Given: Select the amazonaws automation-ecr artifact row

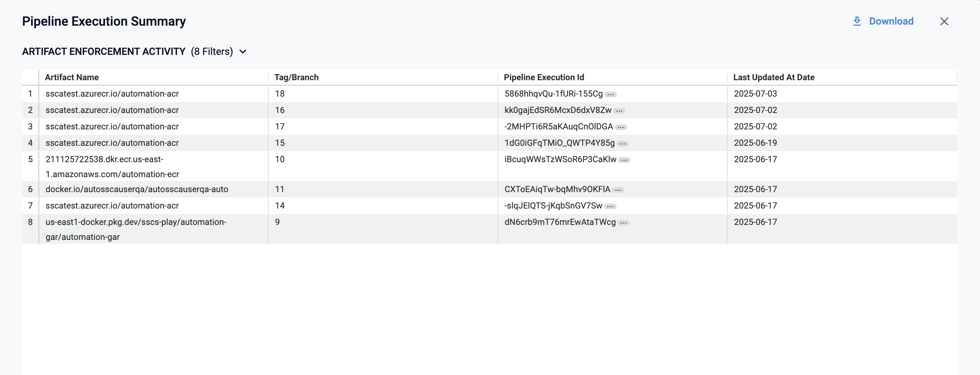Looking at the screenshot, I should tap(112, 166).
